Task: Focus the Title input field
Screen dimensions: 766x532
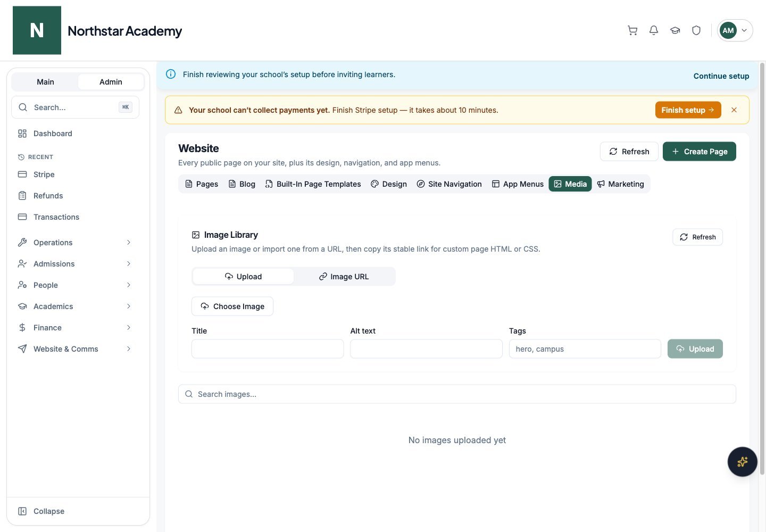Action: click(268, 349)
